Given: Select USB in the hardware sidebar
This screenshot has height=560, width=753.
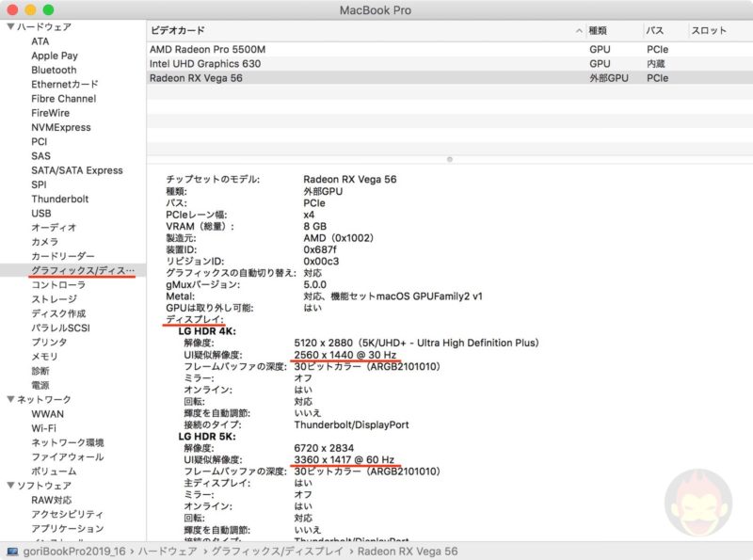Looking at the screenshot, I should [x=40, y=214].
